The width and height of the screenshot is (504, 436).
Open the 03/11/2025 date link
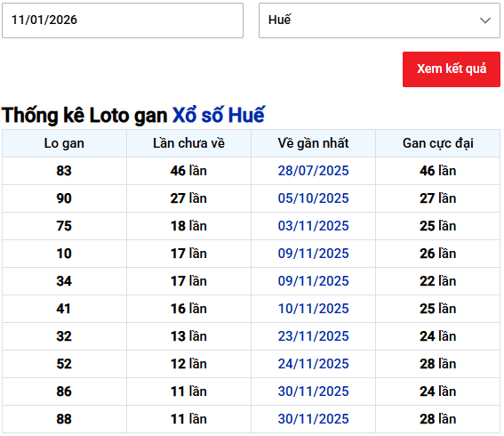click(x=313, y=226)
